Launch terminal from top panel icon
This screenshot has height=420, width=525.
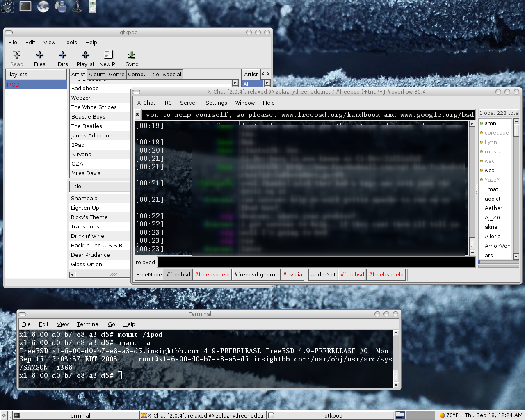(25, 7)
